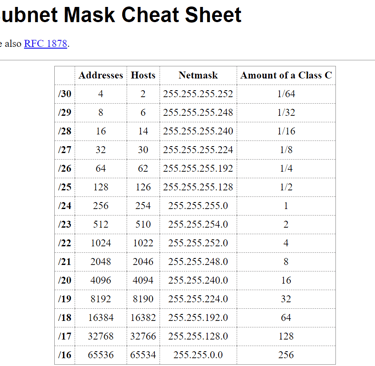The image size is (375, 366).
Task: Click the 16384 addresses cell
Action: click(101, 318)
